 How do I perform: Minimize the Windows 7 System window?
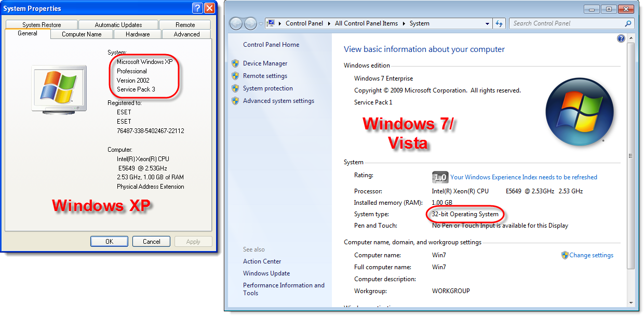point(592,9)
